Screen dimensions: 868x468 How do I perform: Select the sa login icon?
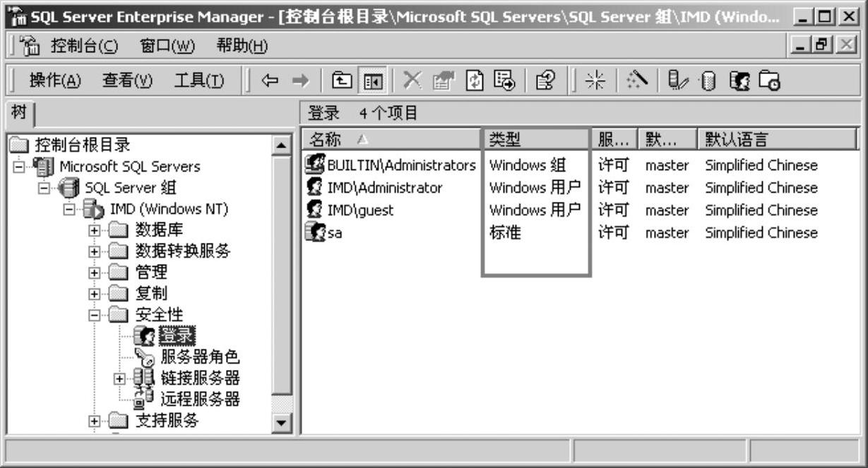(314, 232)
